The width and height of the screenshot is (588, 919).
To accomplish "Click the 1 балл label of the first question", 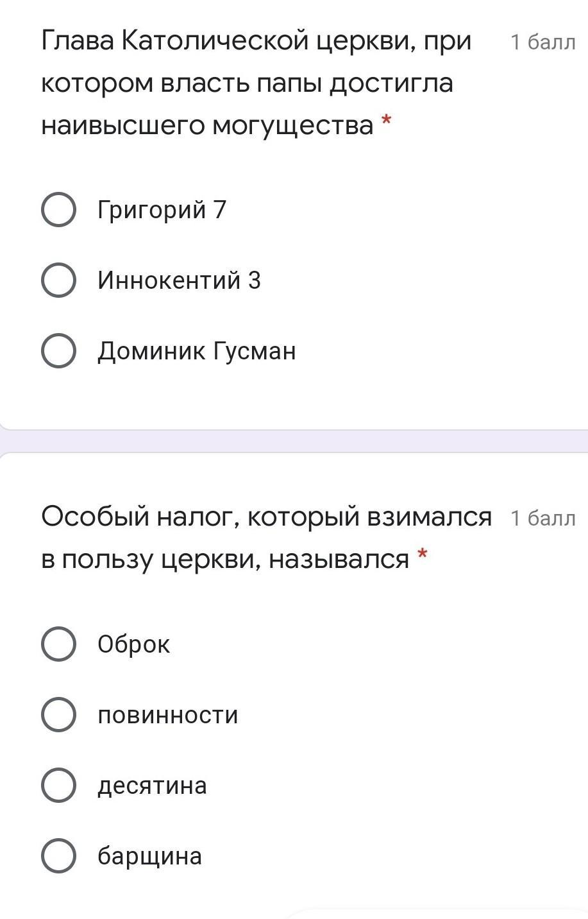I will coord(542,42).
